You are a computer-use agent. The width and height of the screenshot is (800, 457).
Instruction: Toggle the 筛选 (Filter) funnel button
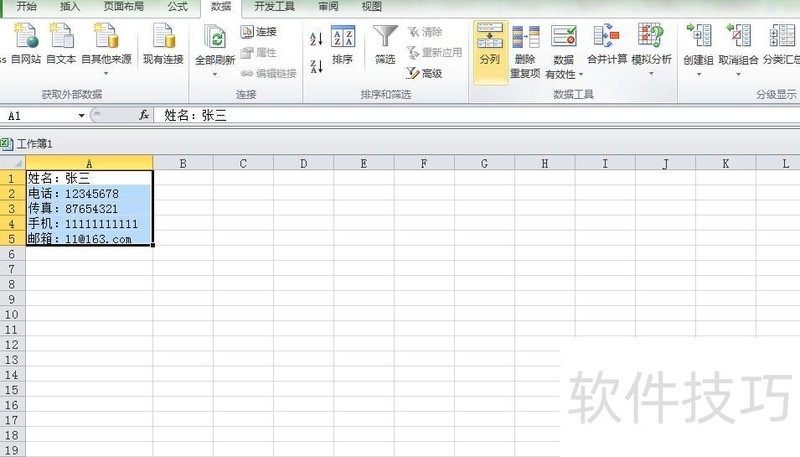click(x=385, y=44)
